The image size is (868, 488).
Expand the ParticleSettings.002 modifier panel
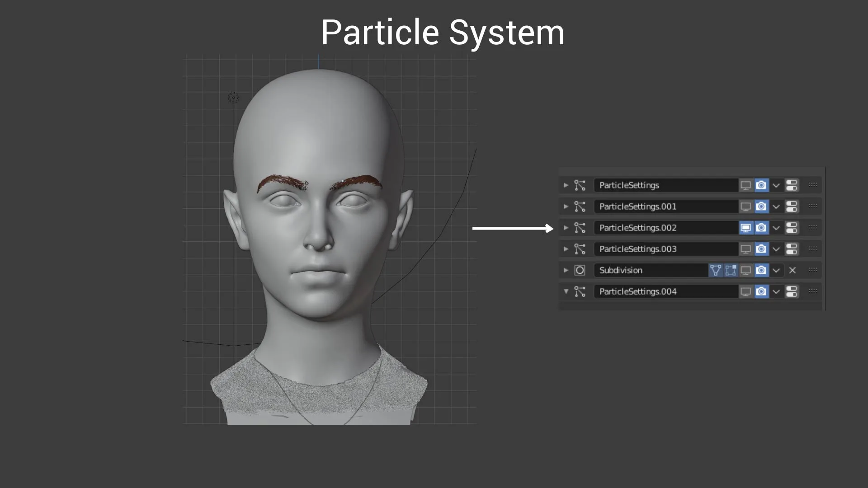(566, 228)
